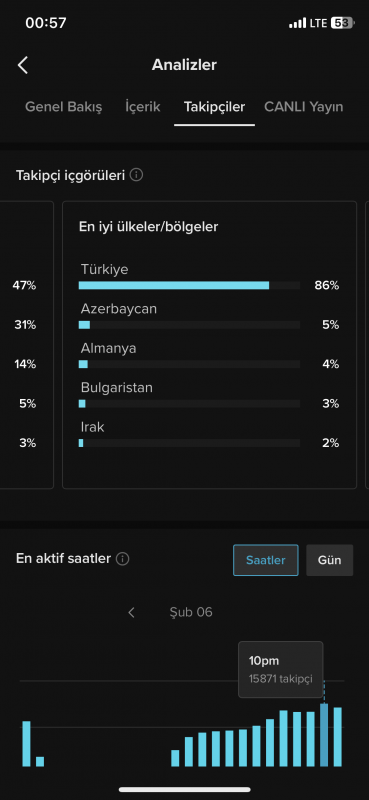The image size is (369, 800).
Task: Switch to Saatler view
Action: pos(266,560)
